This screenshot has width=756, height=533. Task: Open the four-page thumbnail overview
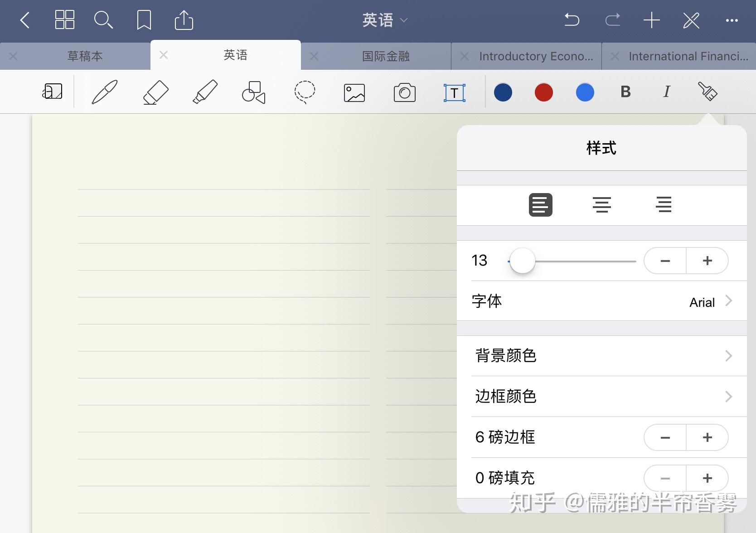[64, 20]
